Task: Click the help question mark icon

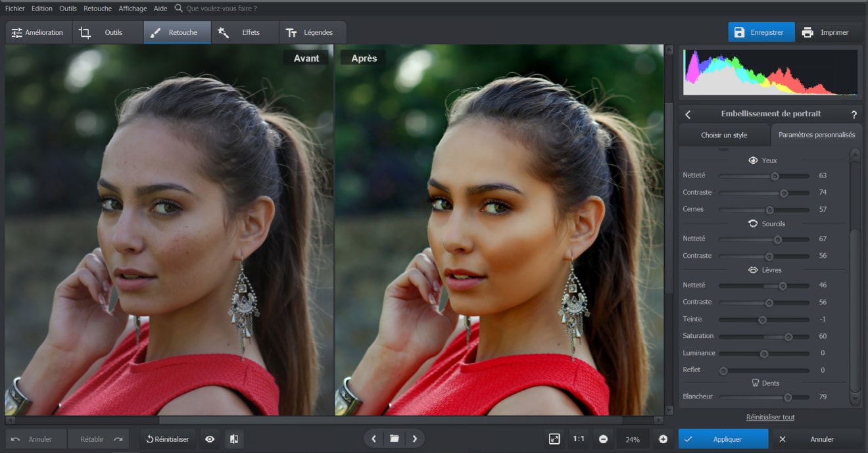Action: point(854,114)
